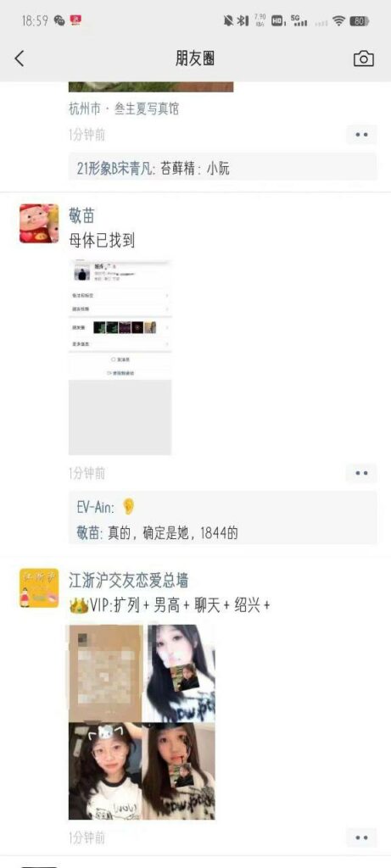Tap the back arrow in the Moments header
The width and height of the screenshot is (391, 868).
click(x=20, y=58)
